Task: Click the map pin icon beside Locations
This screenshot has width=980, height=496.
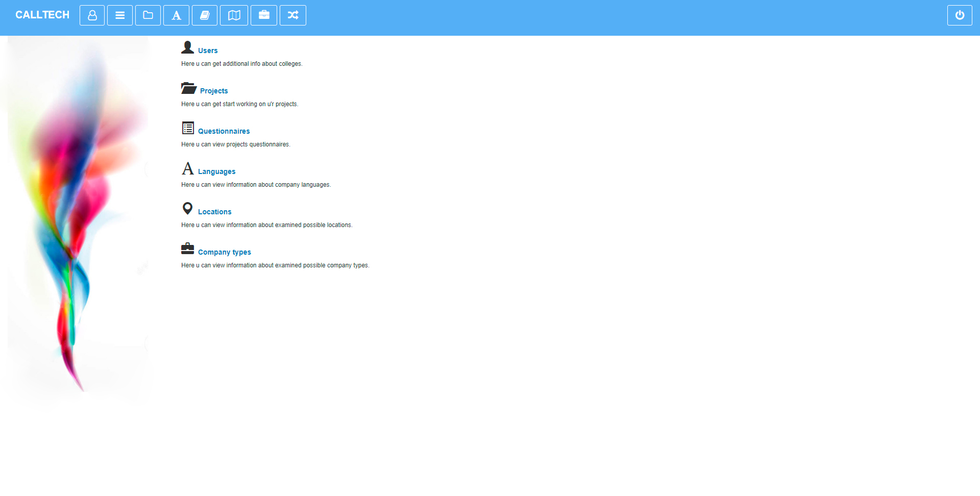Action: [187, 208]
